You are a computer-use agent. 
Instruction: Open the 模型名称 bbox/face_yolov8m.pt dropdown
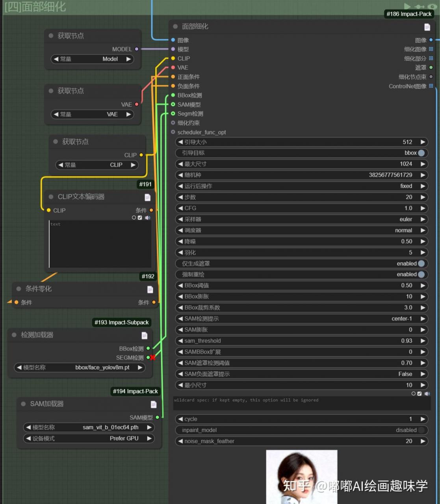coord(80,367)
